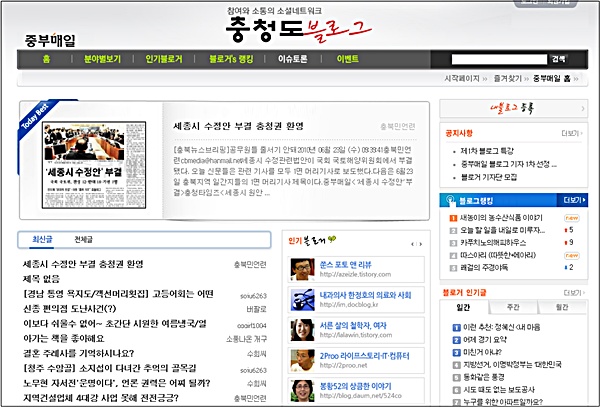This screenshot has height=407, width=600.
Task: Open popular post 시도 때도 없는 보도공사
Action: point(499,390)
